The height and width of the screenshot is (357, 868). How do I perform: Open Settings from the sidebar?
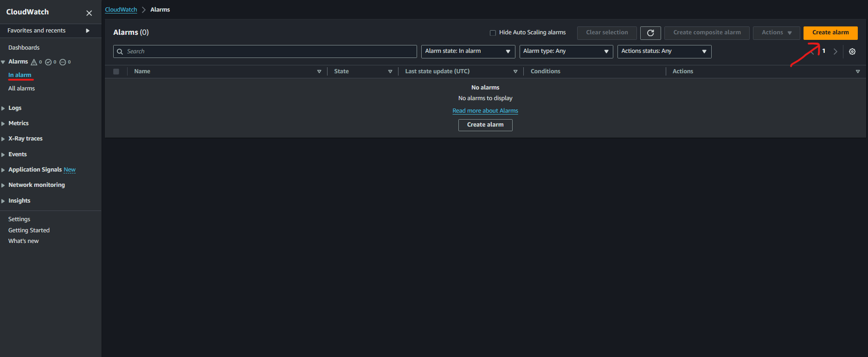coord(19,219)
